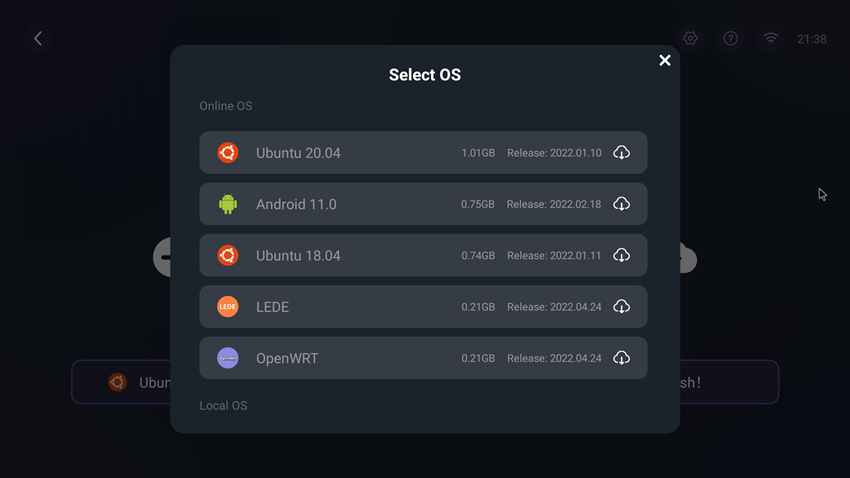
Task: Click the Wi-Fi status icon
Action: pyautogui.click(x=771, y=38)
